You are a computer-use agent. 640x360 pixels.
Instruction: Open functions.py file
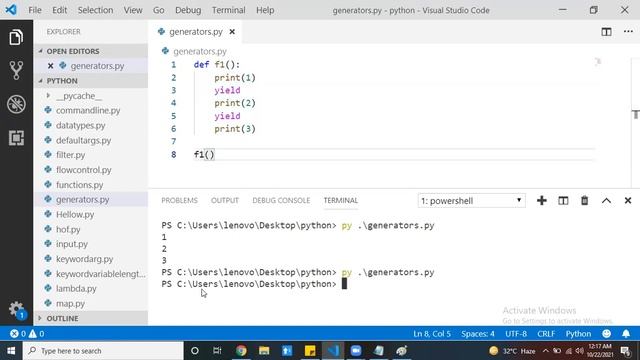91,184
